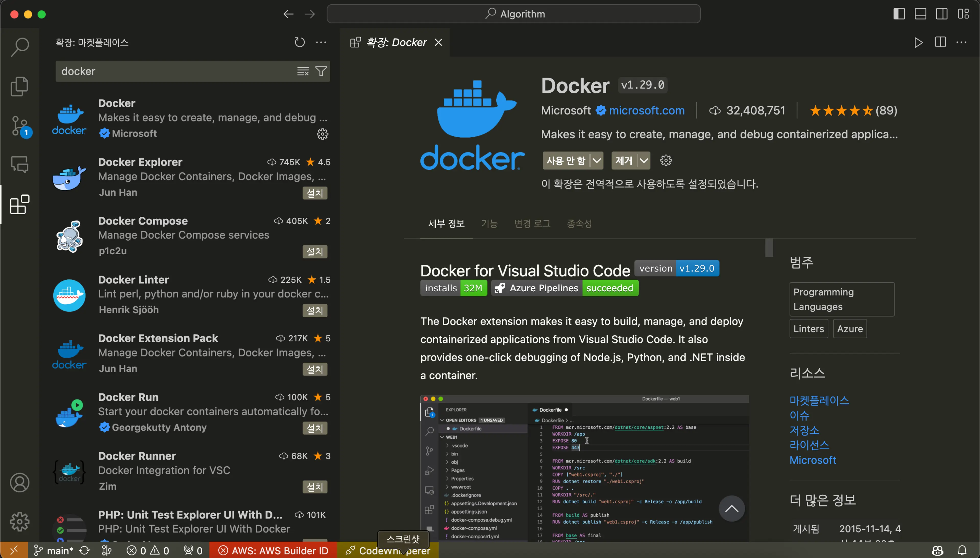Open the 이슈 resource link
The height and width of the screenshot is (558, 980).
(x=799, y=415)
